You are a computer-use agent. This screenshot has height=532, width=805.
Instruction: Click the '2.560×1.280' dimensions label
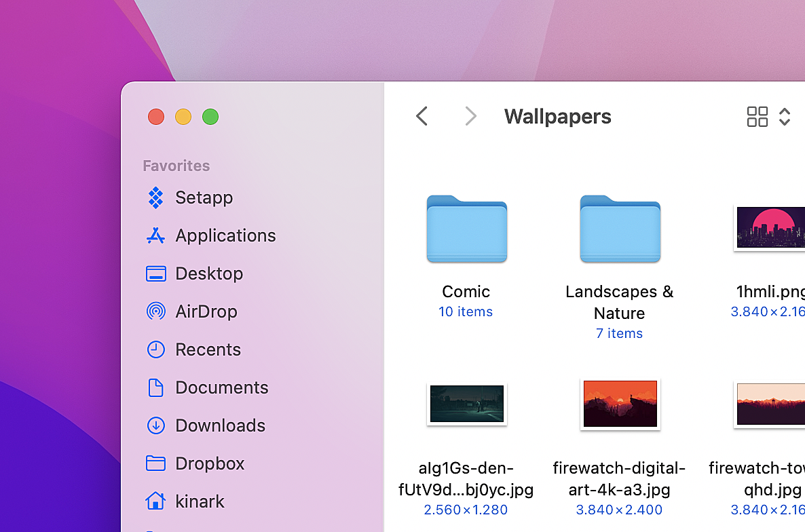point(466,510)
